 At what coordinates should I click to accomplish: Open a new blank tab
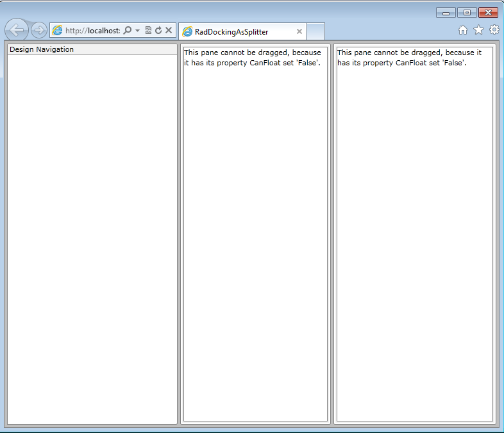pos(315,31)
